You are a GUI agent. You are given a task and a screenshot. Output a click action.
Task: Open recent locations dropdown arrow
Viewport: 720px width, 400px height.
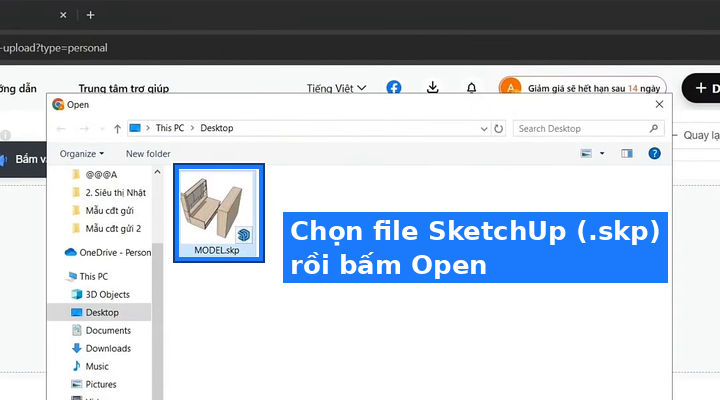102,129
